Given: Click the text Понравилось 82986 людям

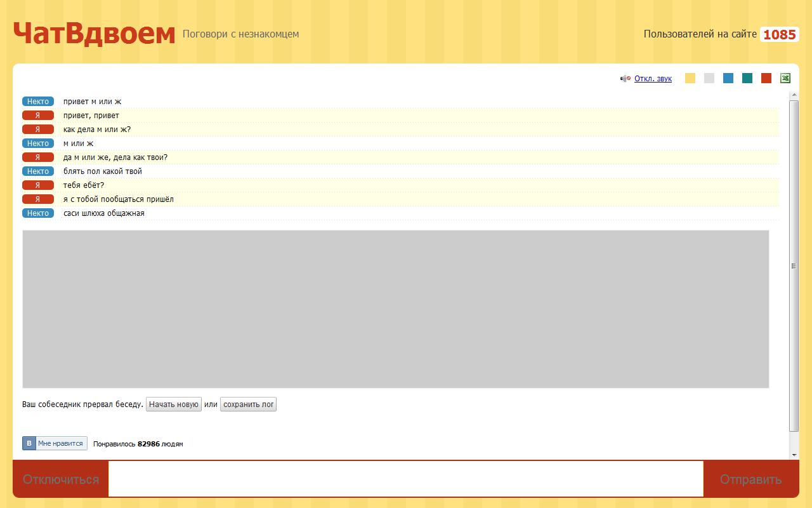Looking at the screenshot, I should pos(138,444).
